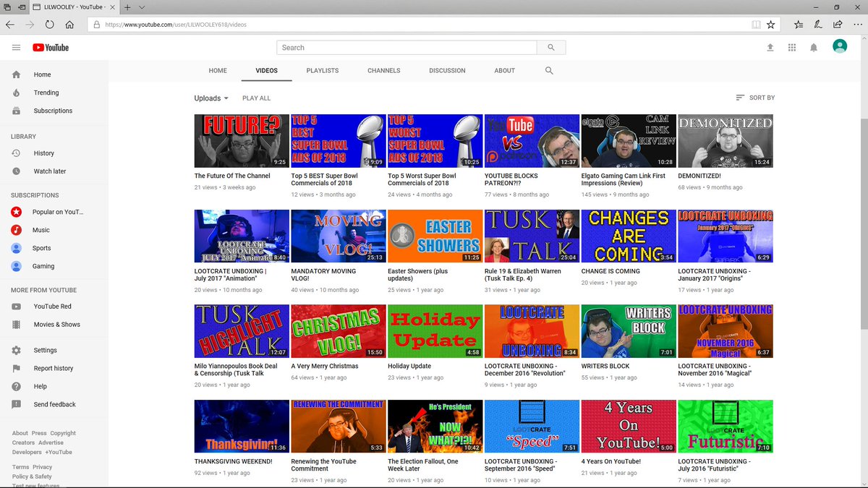The image size is (868, 488).
Task: Search within the channel magnifier icon
Action: (549, 71)
